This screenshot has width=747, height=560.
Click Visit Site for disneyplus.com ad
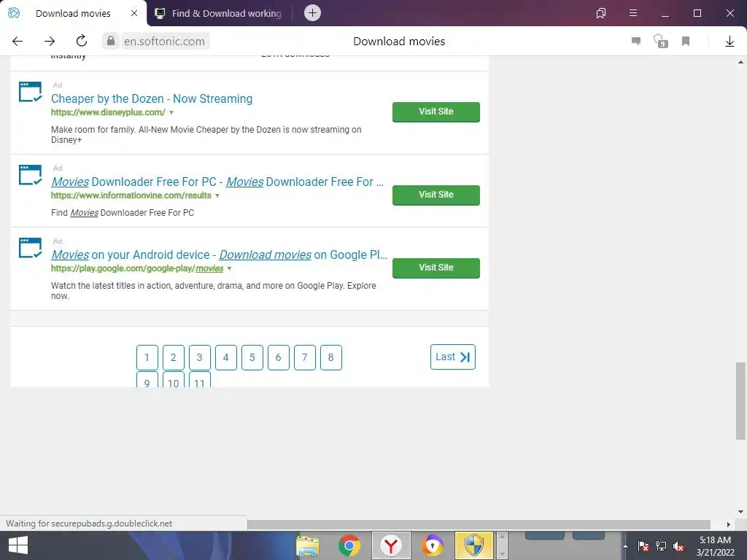[436, 112]
